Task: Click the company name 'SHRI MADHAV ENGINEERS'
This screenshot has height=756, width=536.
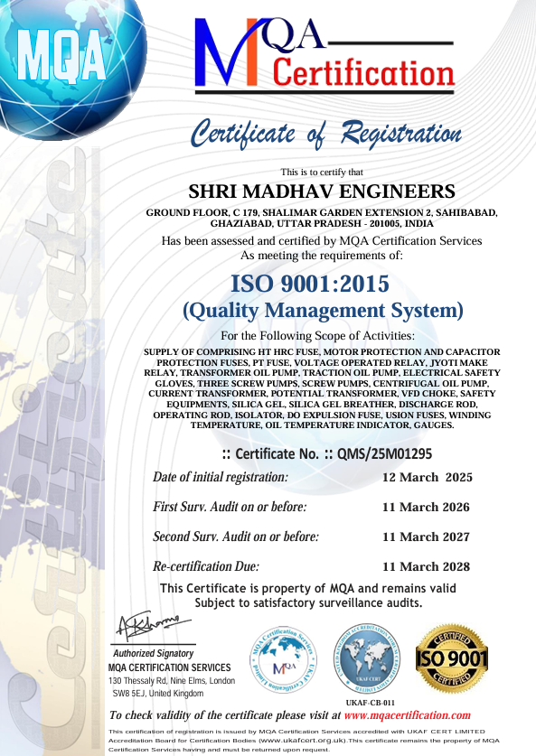Action: (321, 191)
